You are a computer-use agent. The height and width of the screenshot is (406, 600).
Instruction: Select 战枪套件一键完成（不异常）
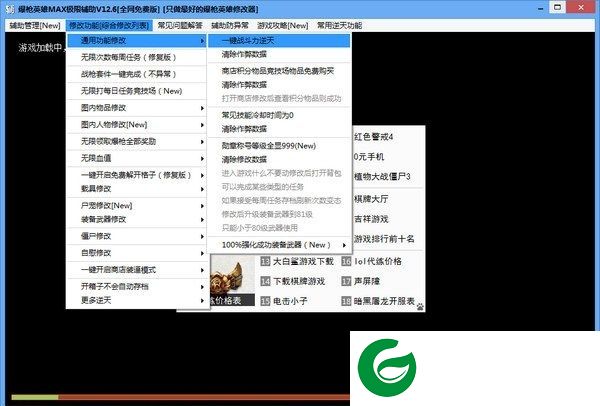pos(137,74)
